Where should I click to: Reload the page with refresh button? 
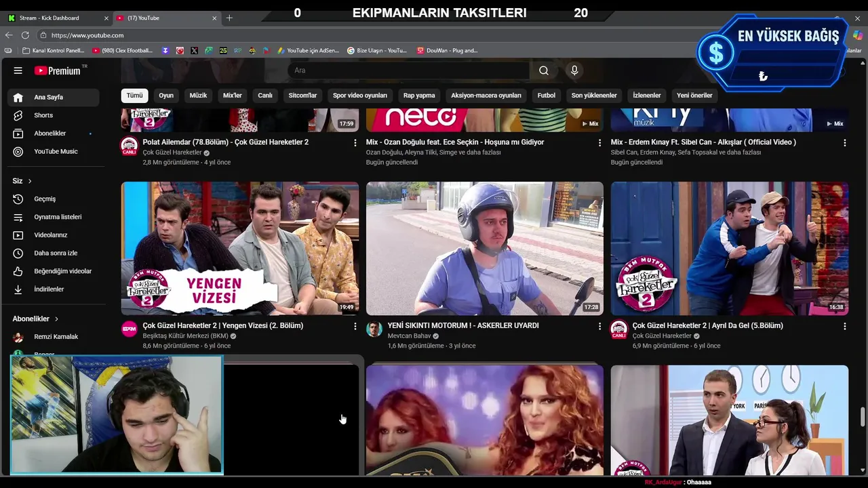[x=25, y=35]
